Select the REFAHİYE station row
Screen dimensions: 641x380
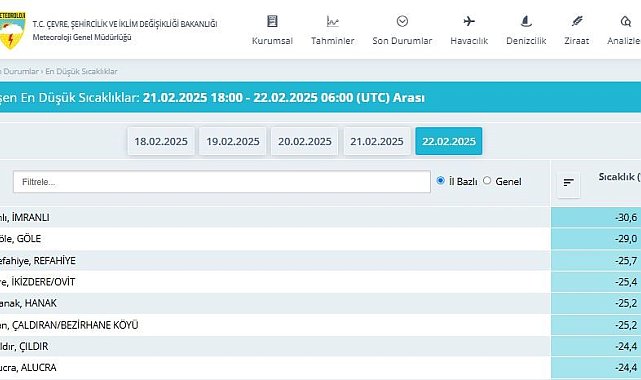275,261
